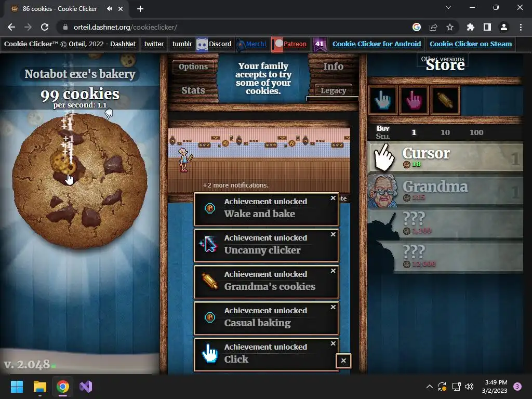
Task: Open Chrome three-dot menu
Action: click(521, 27)
